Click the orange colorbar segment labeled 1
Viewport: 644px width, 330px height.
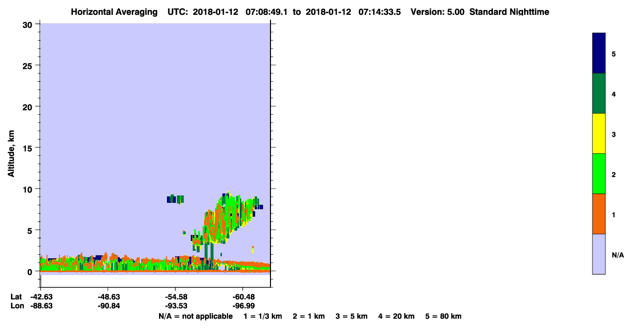coord(599,214)
